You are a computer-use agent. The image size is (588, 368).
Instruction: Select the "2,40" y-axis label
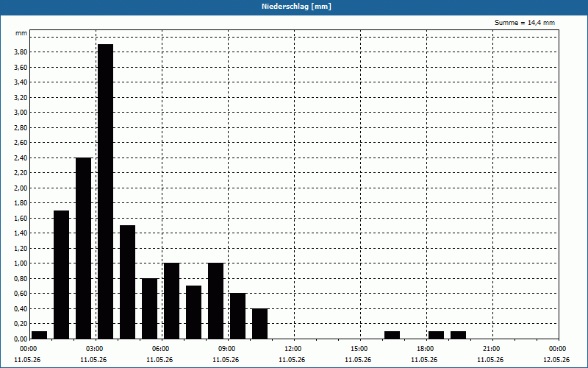click(21, 158)
